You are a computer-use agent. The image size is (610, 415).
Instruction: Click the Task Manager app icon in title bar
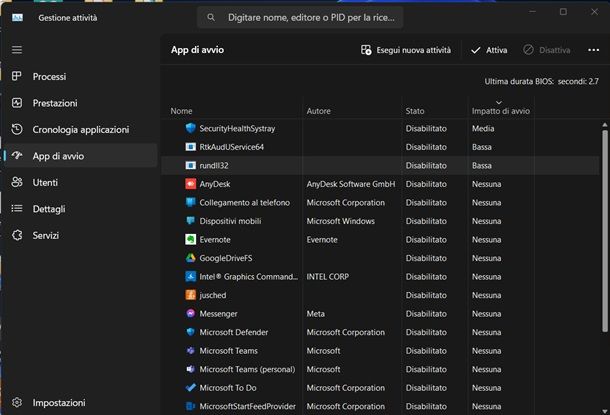pyautogui.click(x=17, y=18)
